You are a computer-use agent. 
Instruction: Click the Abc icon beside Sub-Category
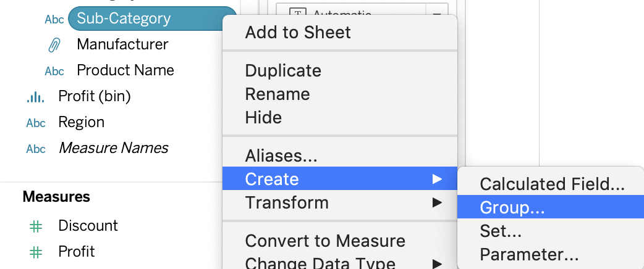[54, 19]
